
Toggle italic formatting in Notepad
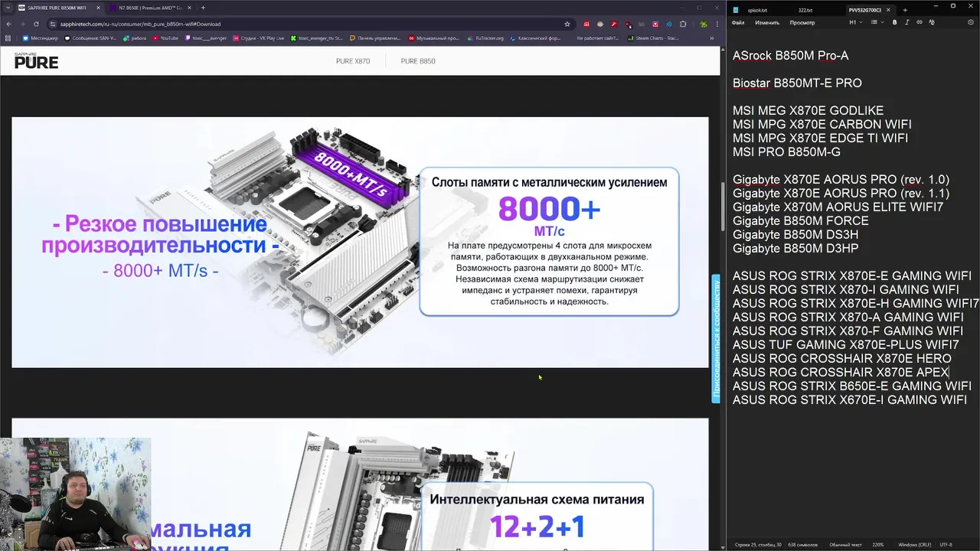907,22
